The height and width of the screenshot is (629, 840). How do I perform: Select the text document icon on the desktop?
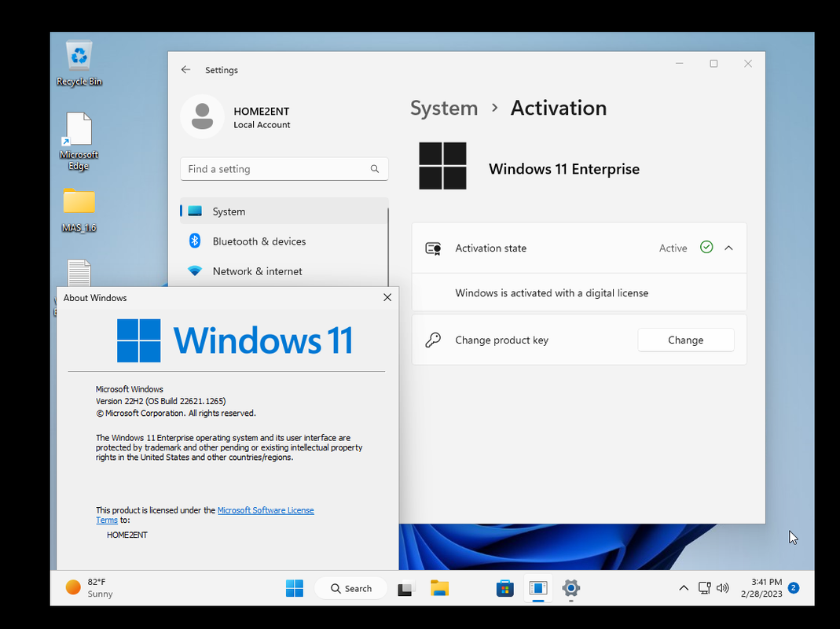pyautogui.click(x=79, y=274)
